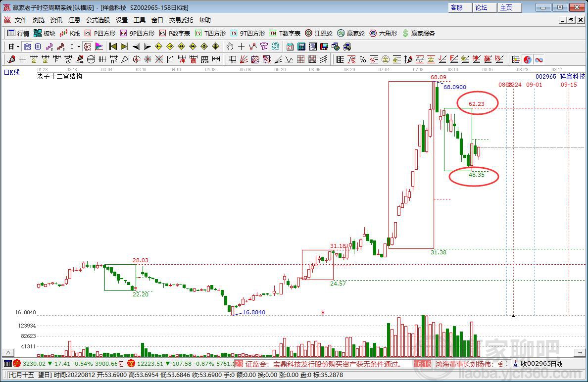
Task: Switch to the K线 candlestick chart
Action: 70,33
